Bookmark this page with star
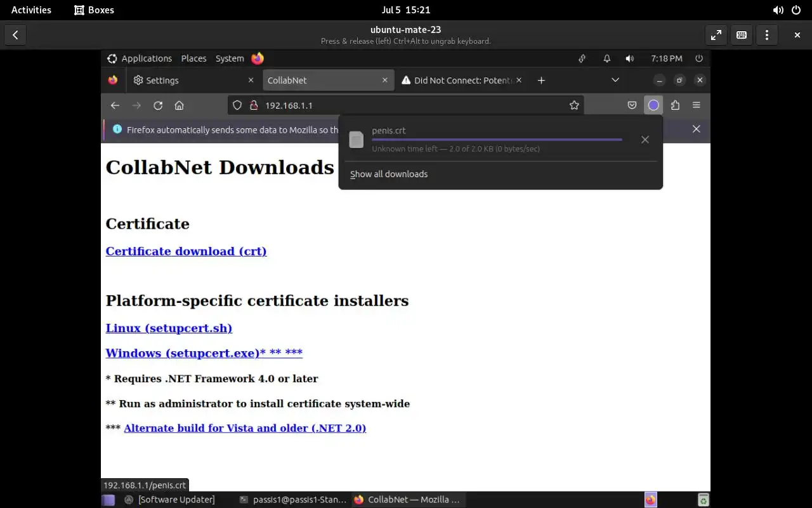 (574, 105)
